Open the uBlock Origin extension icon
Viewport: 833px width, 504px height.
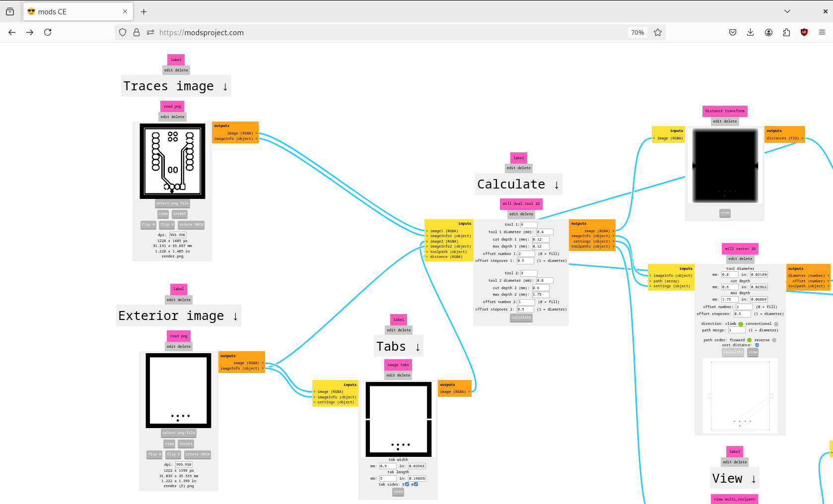[x=804, y=32]
